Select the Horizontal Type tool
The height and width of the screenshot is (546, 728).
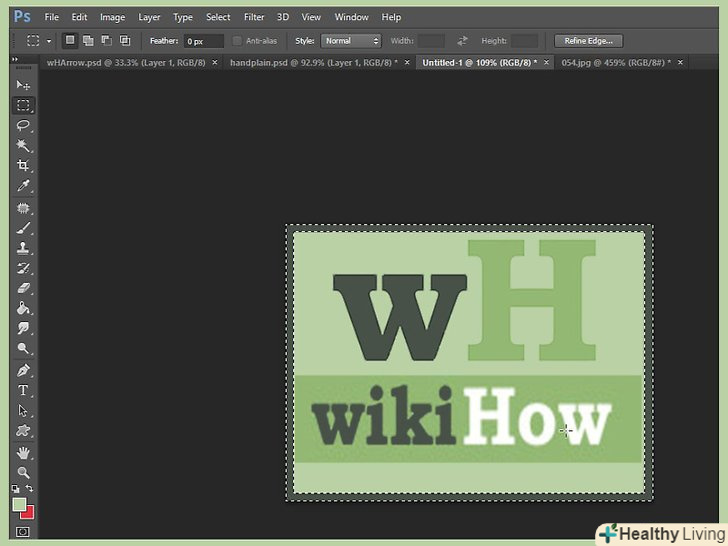click(23, 390)
